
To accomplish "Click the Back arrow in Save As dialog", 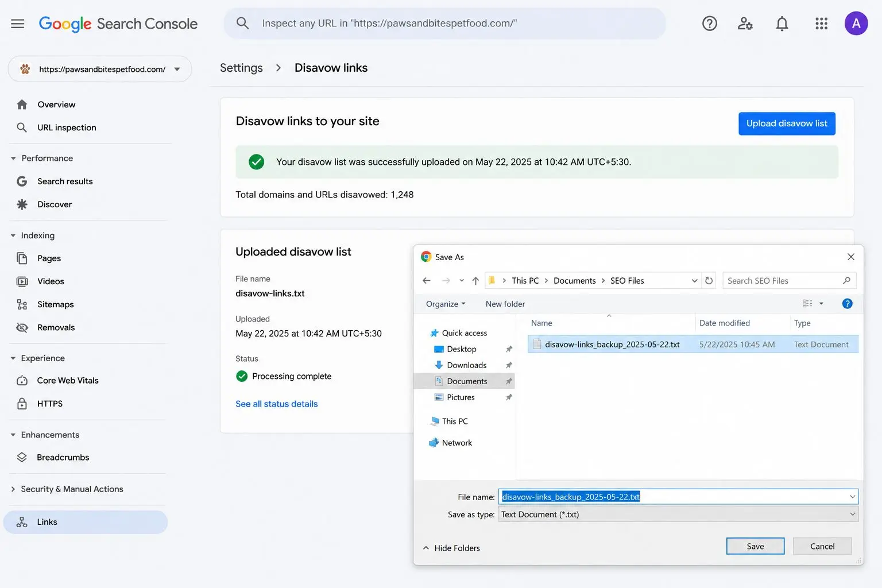I will [427, 281].
